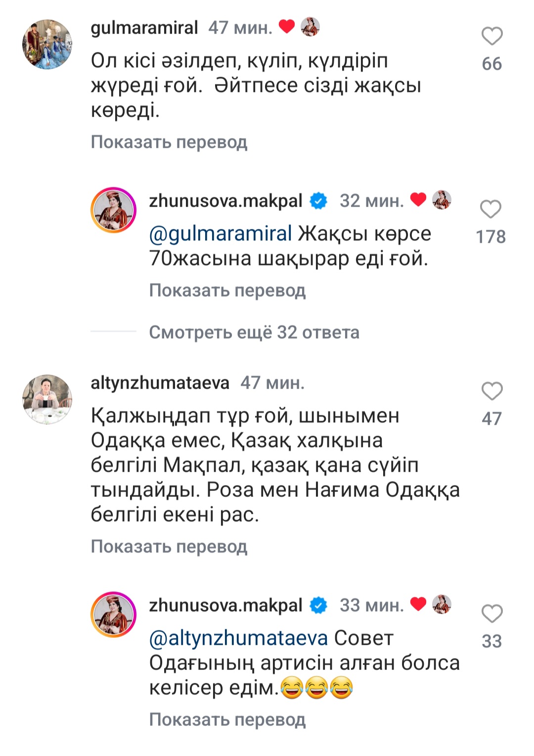Tap zhunusova.makpal's avatar in first reply
The width and height of the screenshot is (534, 756).
click(x=114, y=210)
